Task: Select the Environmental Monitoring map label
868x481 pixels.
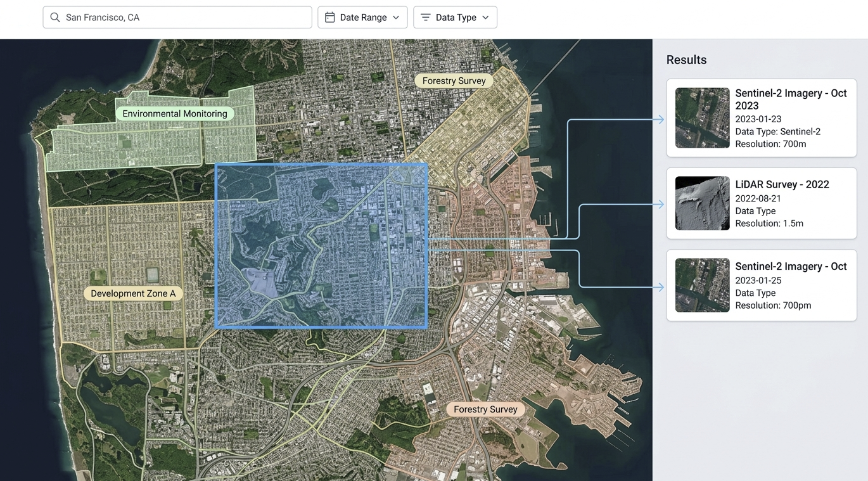Action: click(174, 114)
